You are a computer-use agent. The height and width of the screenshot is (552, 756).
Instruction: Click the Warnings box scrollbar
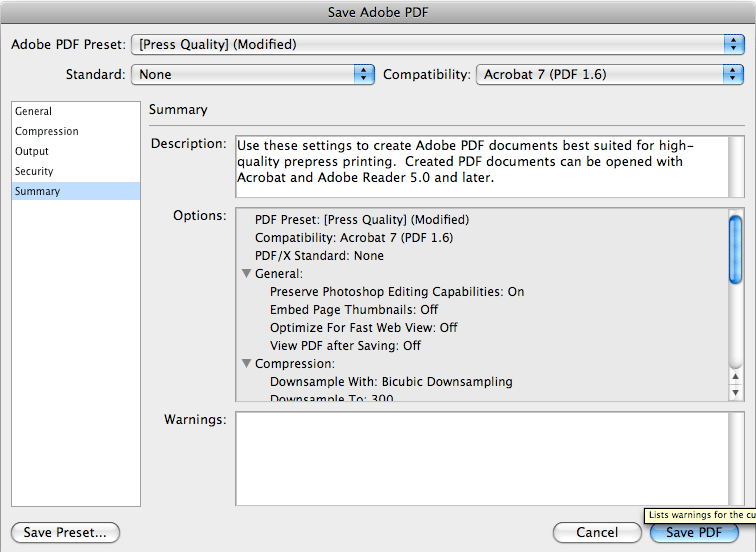(x=736, y=458)
